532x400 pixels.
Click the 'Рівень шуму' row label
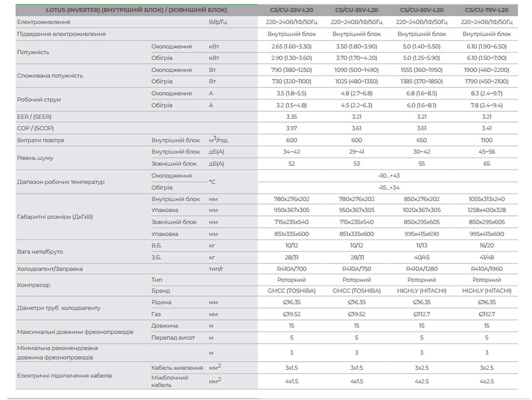click(35, 158)
